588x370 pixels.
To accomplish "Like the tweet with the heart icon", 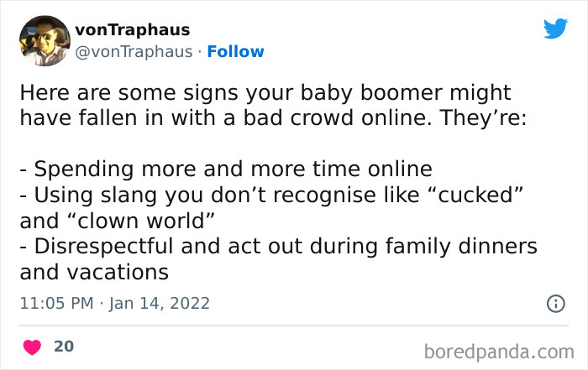I will point(31,347).
